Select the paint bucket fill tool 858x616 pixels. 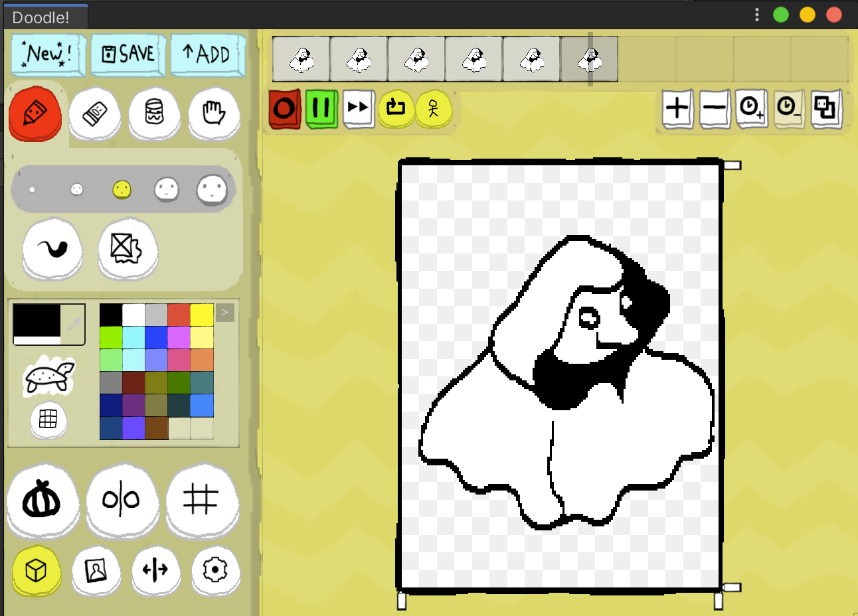pos(154,114)
